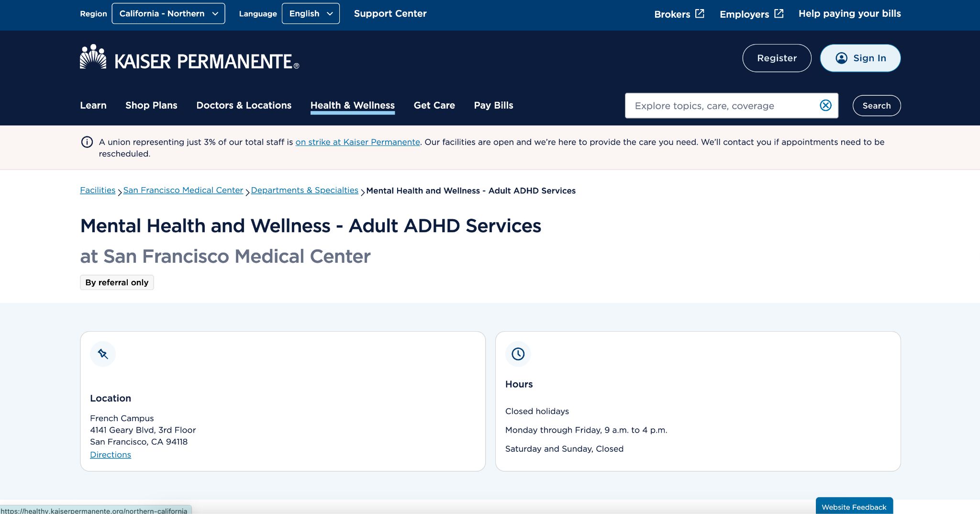The image size is (980, 514).
Task: Select the Health & Wellness menu
Action: pyautogui.click(x=352, y=105)
